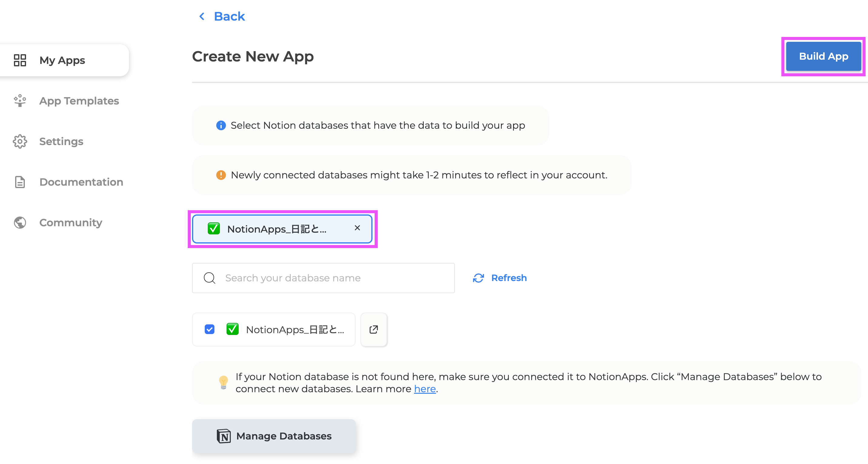Click the Back chevron arrow icon
The image size is (868, 464).
(202, 16)
